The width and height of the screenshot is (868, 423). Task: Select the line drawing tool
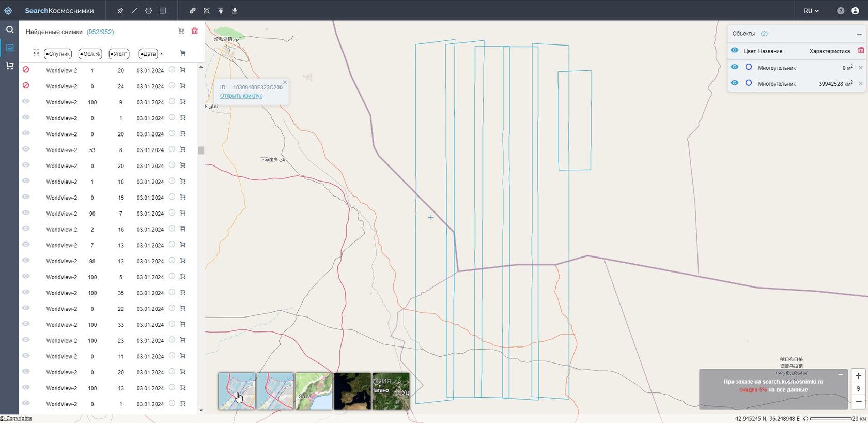pyautogui.click(x=134, y=10)
